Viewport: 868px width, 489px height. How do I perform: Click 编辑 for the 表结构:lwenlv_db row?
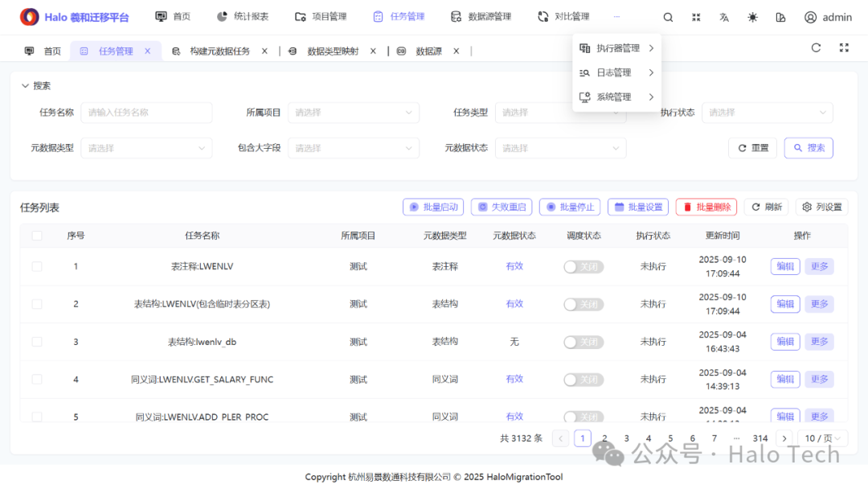(785, 342)
